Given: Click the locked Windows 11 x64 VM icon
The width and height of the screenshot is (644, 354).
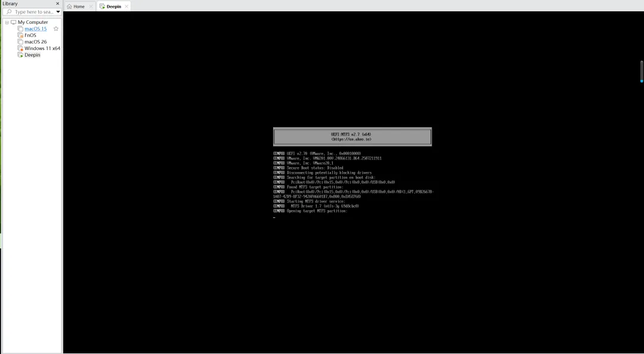Looking at the screenshot, I should click(20, 48).
